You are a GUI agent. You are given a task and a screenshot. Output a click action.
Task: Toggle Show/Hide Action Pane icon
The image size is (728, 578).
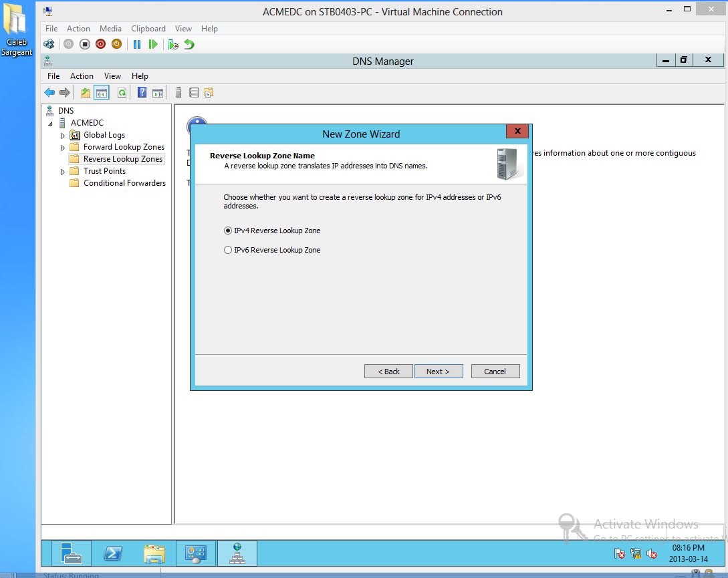tap(158, 93)
